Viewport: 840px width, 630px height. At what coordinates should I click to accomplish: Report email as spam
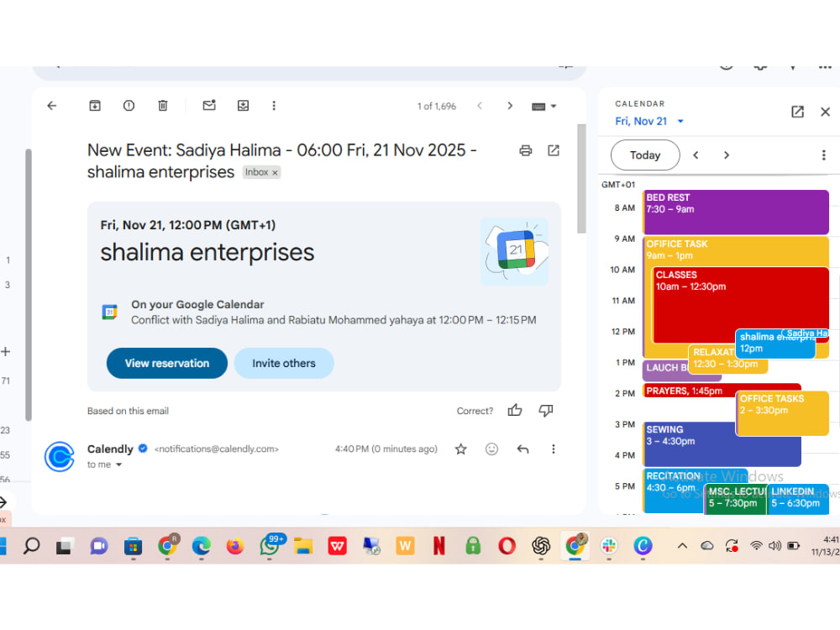point(129,106)
